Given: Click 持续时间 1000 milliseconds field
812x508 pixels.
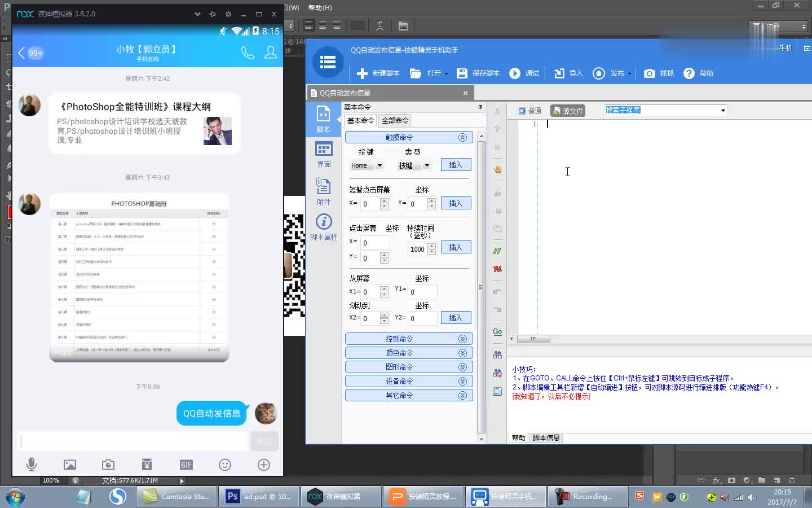Looking at the screenshot, I should 418,249.
